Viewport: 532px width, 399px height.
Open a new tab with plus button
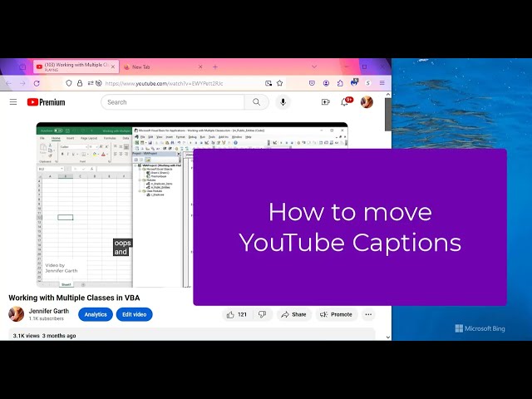click(215, 66)
